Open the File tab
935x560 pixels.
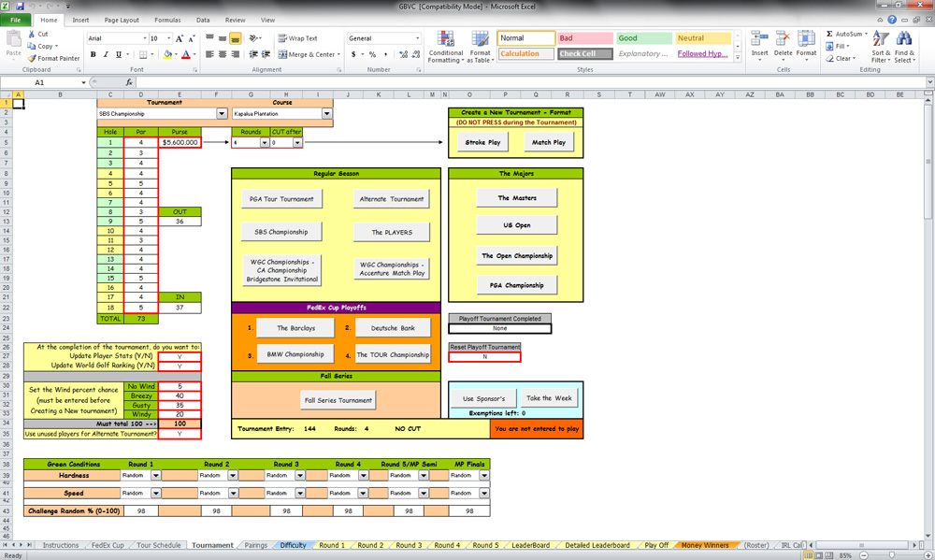coord(16,20)
